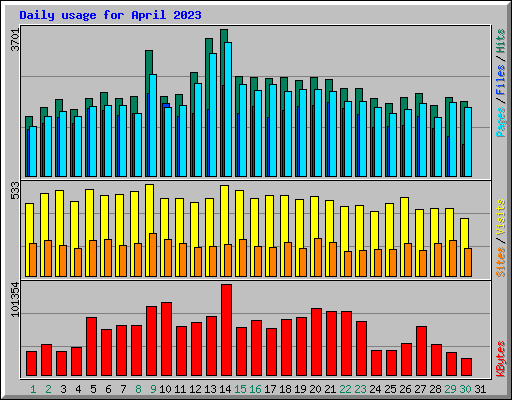Select day label 9 on the x-axis
The height and width of the screenshot is (400, 512).
pos(153,389)
